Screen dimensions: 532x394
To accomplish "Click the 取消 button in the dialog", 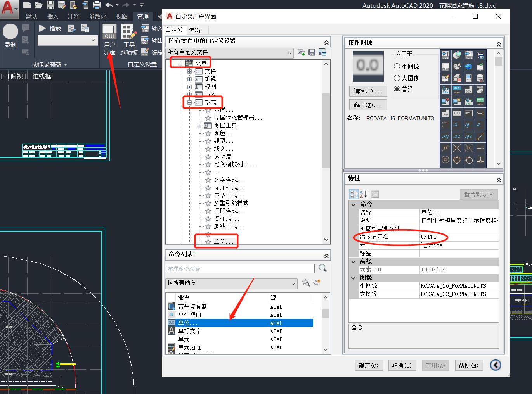I will coord(402,365).
